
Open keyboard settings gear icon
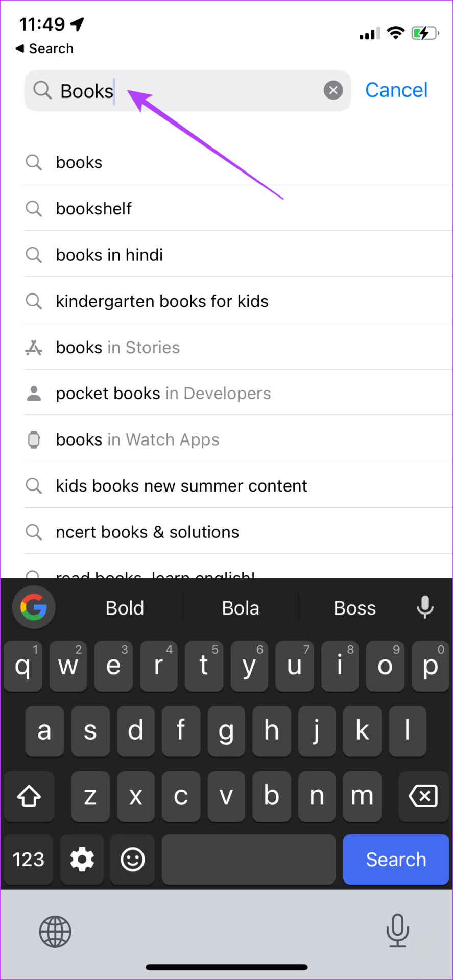pos(82,859)
